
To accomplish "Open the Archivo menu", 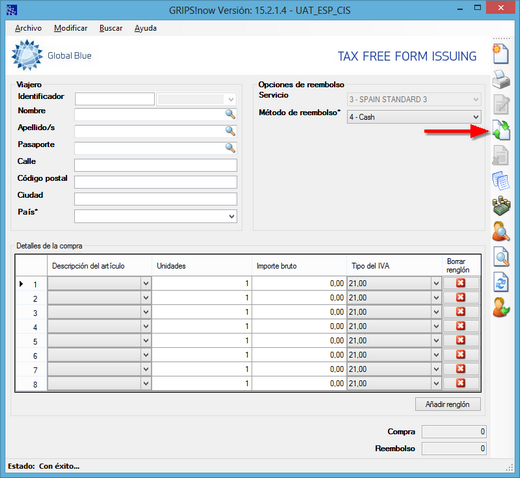I will 28,28.
